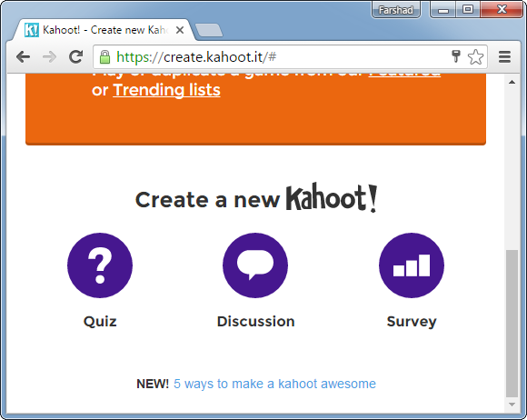Click the scrollbar down arrow
The height and width of the screenshot is (420, 527).
click(x=512, y=405)
